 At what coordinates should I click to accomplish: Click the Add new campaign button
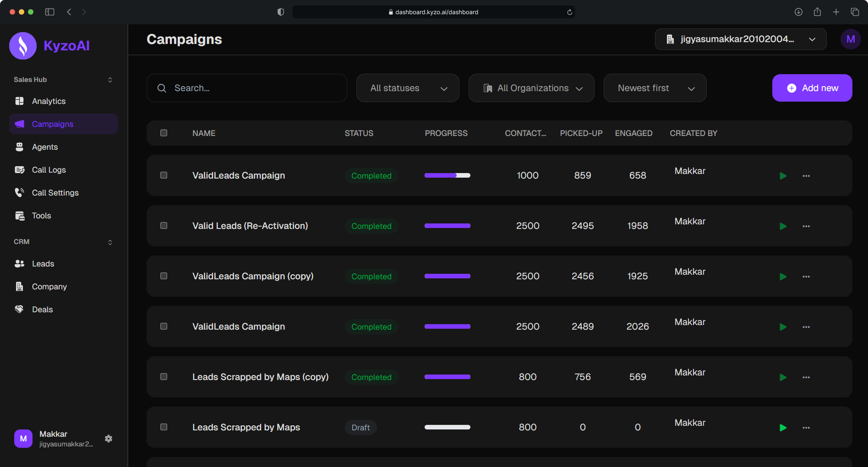[x=812, y=88]
